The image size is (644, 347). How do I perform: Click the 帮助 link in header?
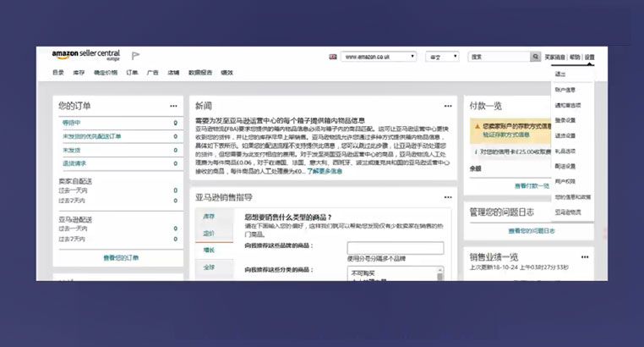(575, 58)
